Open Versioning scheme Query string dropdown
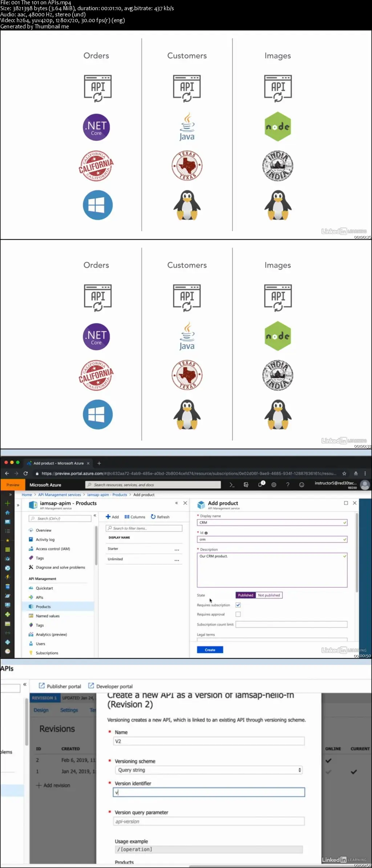372x868 pixels. point(209,770)
